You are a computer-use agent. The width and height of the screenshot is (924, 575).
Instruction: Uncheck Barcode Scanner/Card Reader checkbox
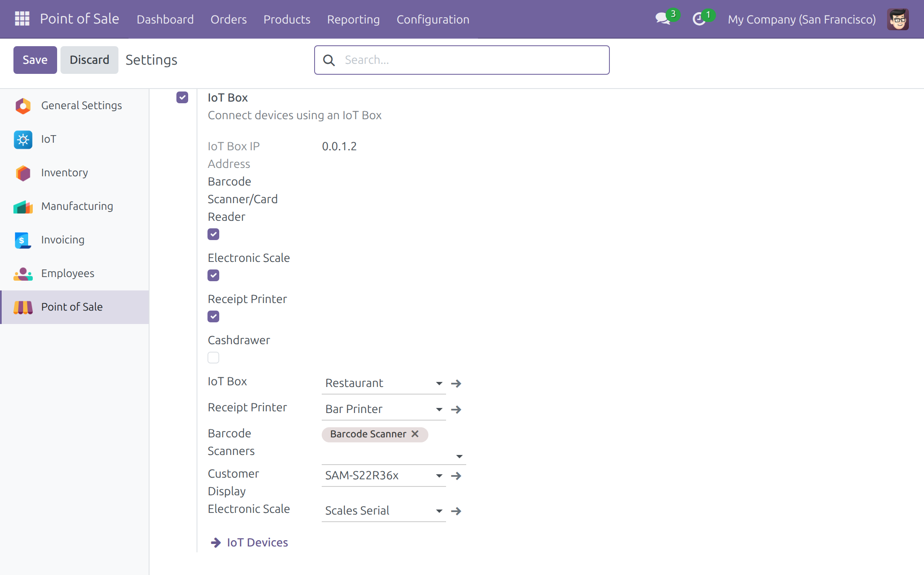click(213, 234)
